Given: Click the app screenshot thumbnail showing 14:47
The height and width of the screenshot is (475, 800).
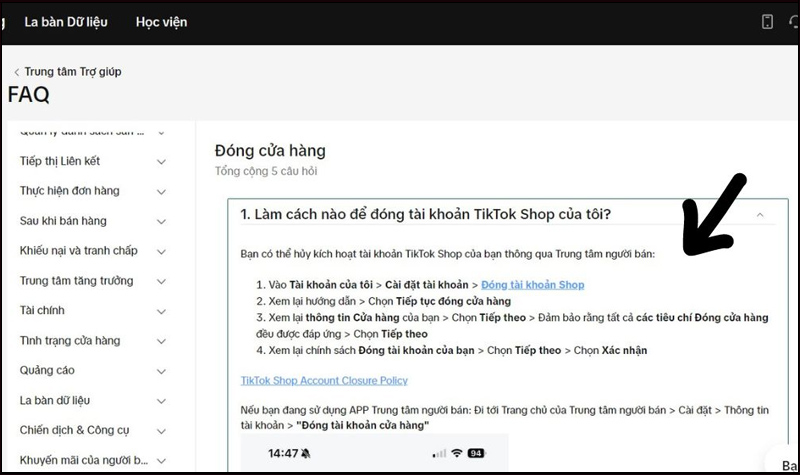Looking at the screenshot, I should click(374, 453).
